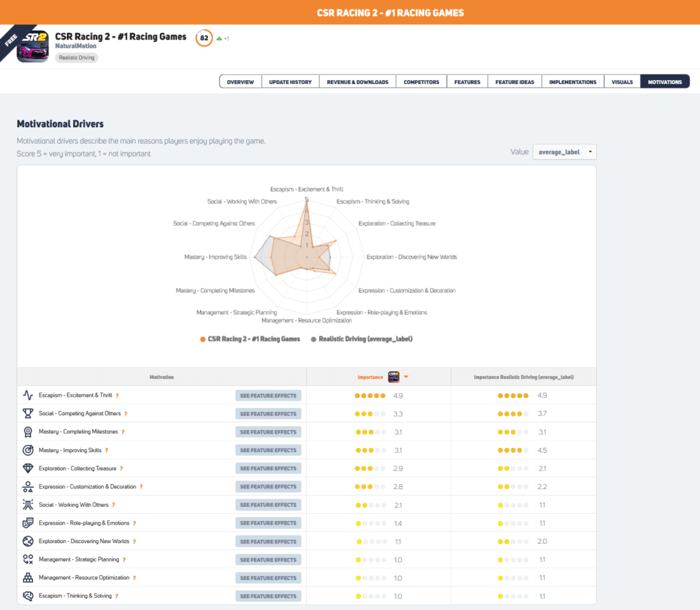
Task: See feature effects for Exploration - Collecting Treasure
Action: pyautogui.click(x=268, y=468)
